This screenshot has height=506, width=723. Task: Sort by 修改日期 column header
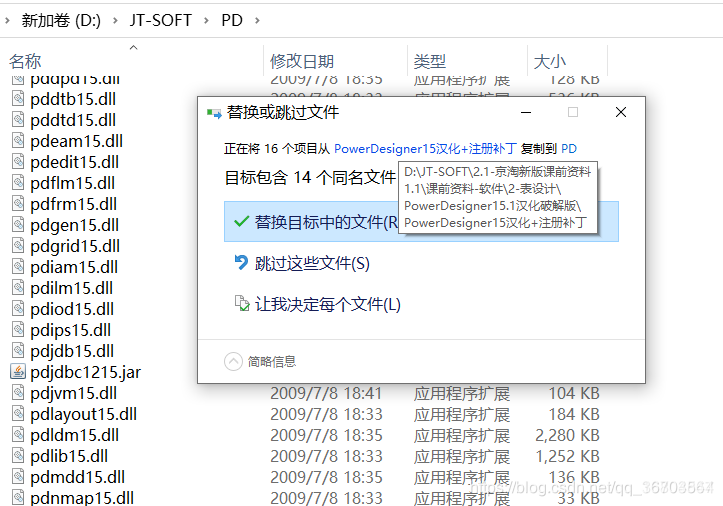[302, 61]
